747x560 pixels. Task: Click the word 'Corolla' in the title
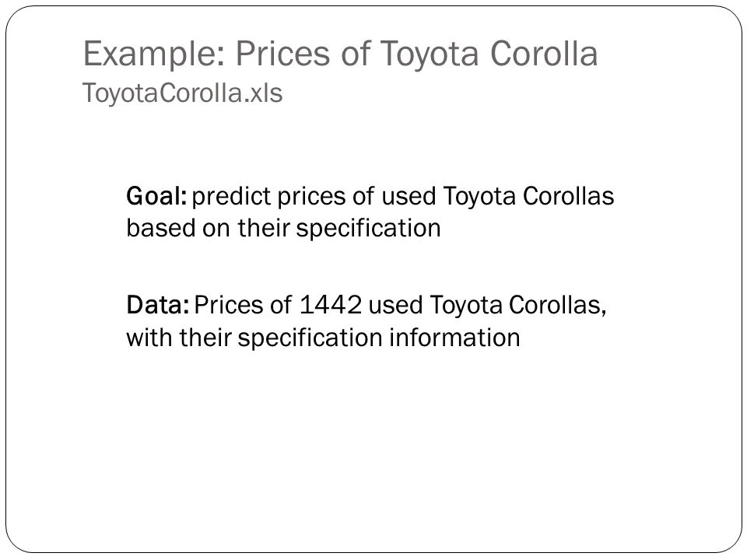click(x=544, y=54)
